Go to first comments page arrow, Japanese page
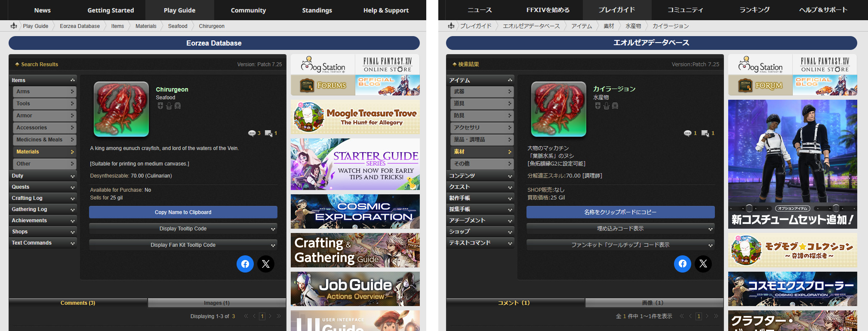Viewport: 868px width, 331px height. pyautogui.click(x=681, y=316)
